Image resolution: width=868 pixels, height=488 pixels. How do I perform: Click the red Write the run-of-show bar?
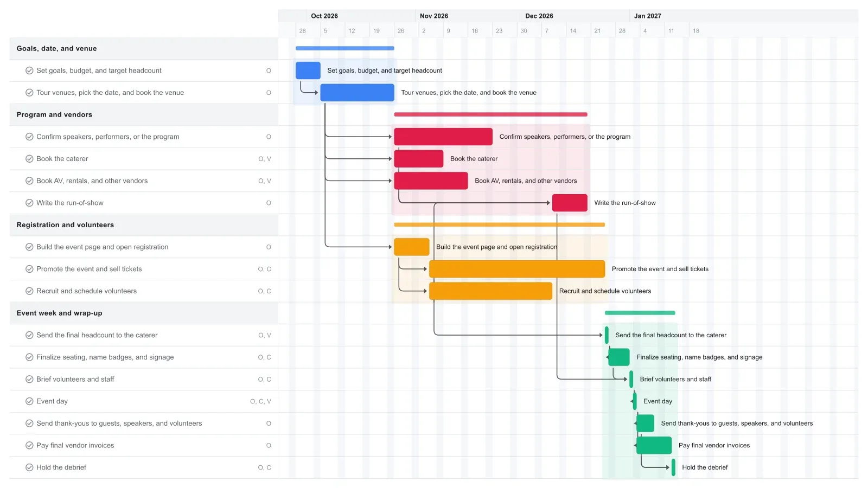point(570,203)
